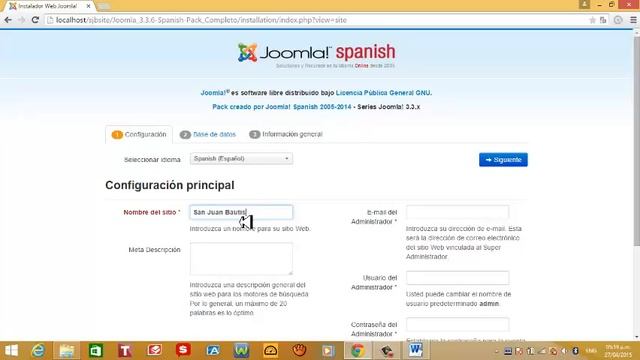Open the Licencia Pública General GNU link
This screenshot has height=360, width=640.
coord(384,93)
